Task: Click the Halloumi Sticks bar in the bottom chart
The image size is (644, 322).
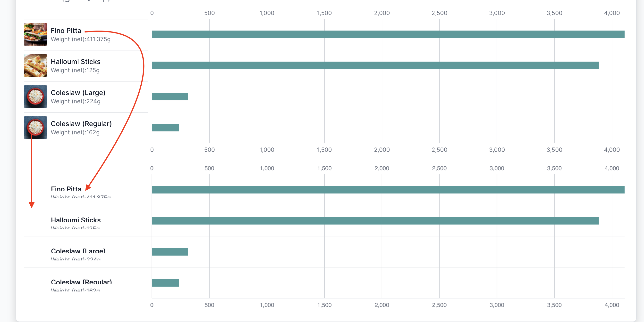Action: [x=375, y=220]
